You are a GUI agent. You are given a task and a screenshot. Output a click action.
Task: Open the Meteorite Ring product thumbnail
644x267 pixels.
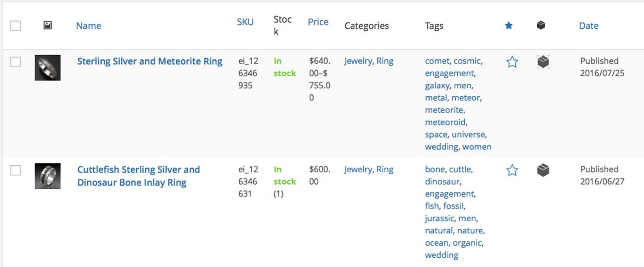(48, 68)
